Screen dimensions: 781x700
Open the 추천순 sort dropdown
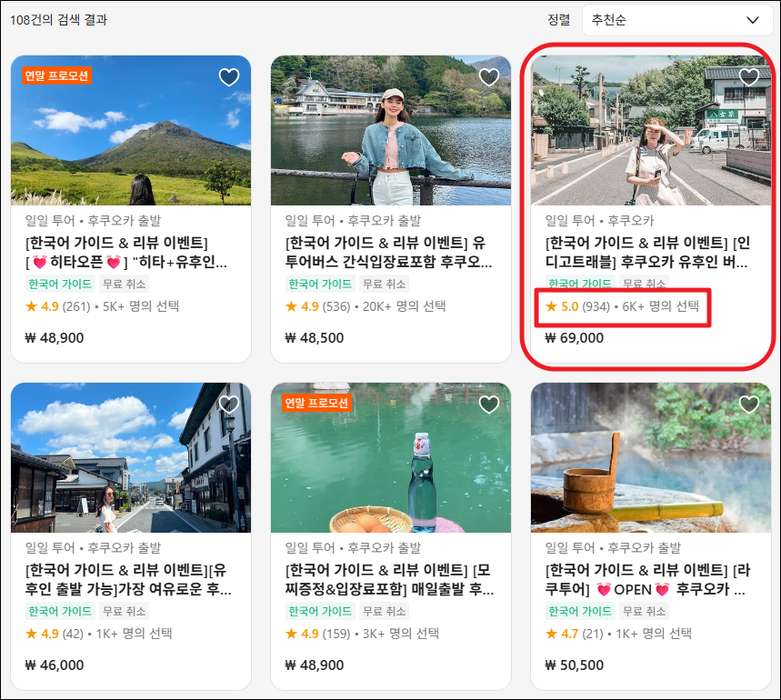coord(676,20)
